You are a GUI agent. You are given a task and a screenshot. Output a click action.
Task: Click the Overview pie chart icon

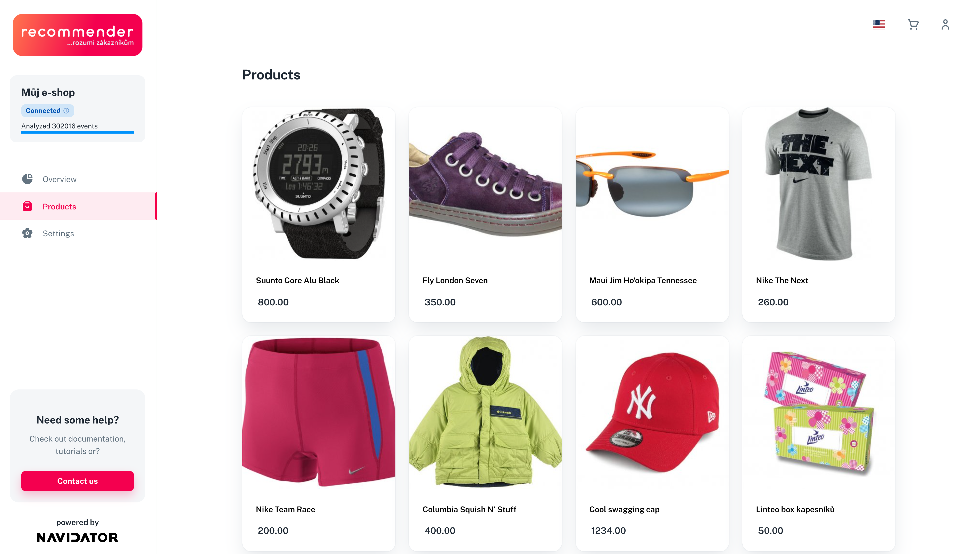[x=27, y=179]
